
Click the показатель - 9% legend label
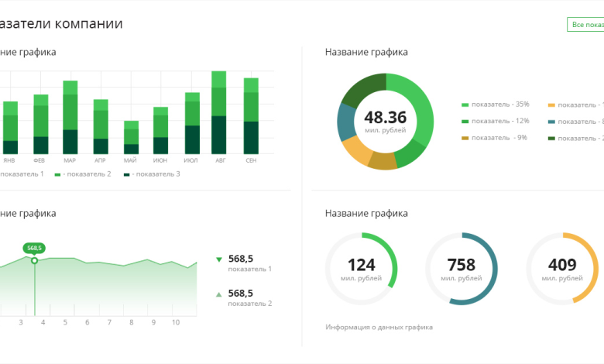(x=499, y=138)
